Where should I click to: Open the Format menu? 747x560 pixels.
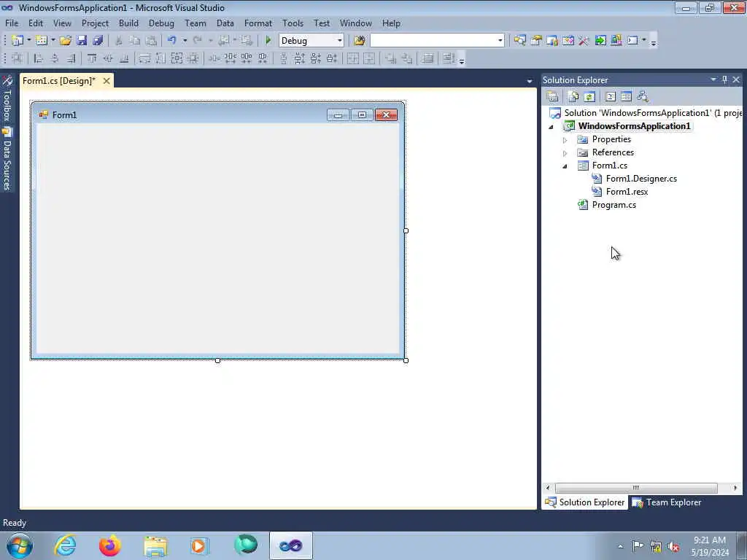point(258,23)
